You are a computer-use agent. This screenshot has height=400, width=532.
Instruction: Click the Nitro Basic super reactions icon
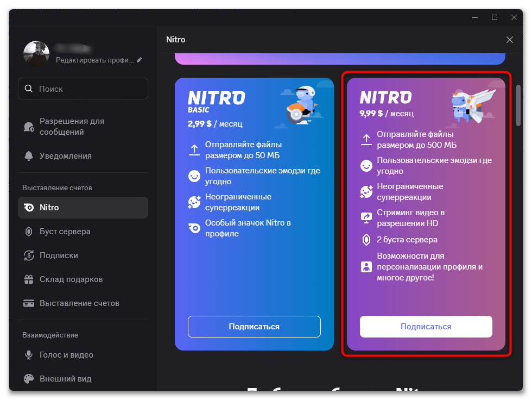click(x=194, y=202)
